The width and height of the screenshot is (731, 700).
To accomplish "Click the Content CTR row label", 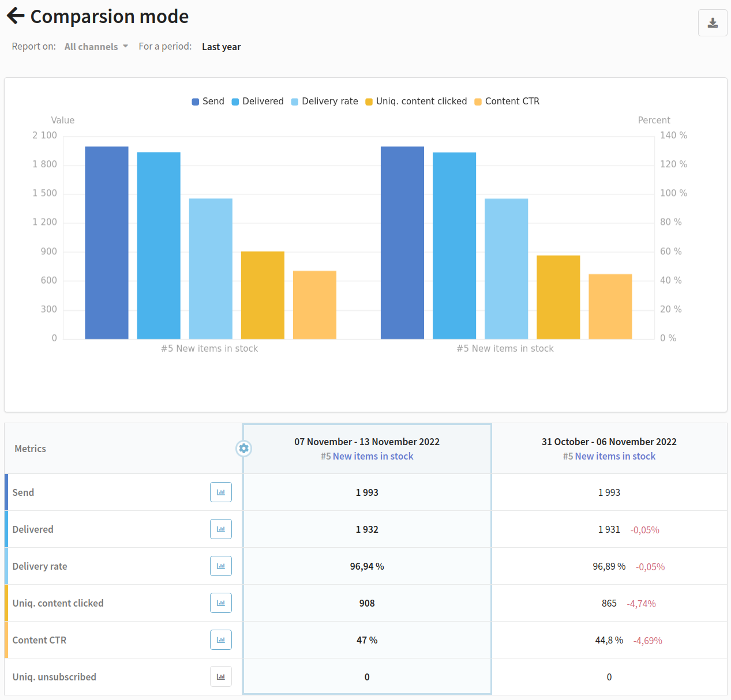I will coord(39,640).
